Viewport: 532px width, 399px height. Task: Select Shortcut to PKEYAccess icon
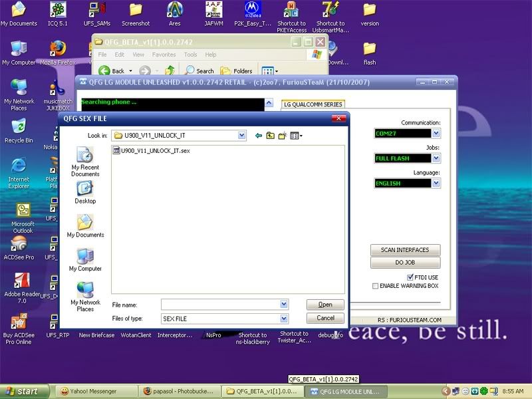click(291, 17)
